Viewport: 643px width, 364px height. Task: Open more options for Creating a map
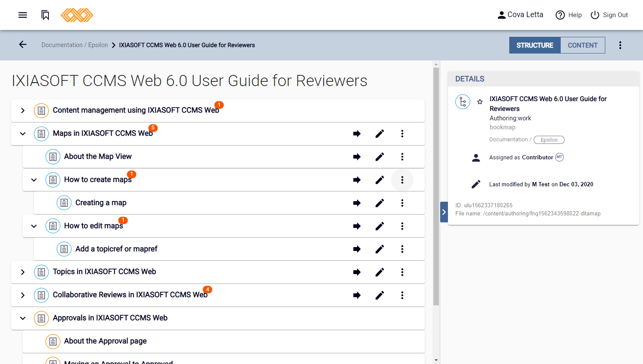tap(402, 203)
